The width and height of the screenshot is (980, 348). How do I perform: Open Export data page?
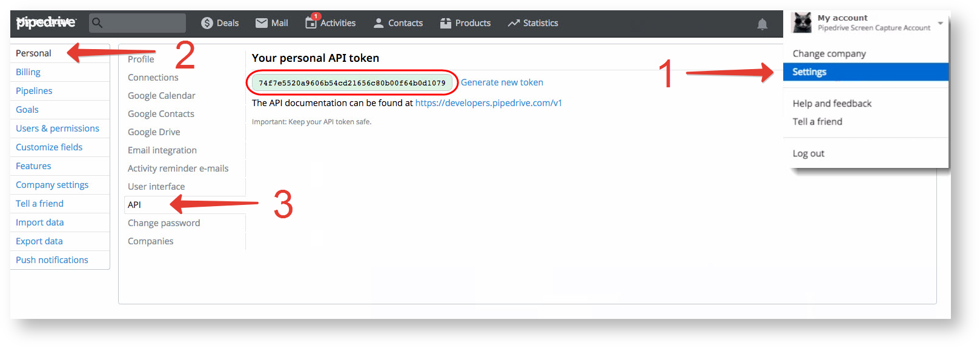(60, 241)
